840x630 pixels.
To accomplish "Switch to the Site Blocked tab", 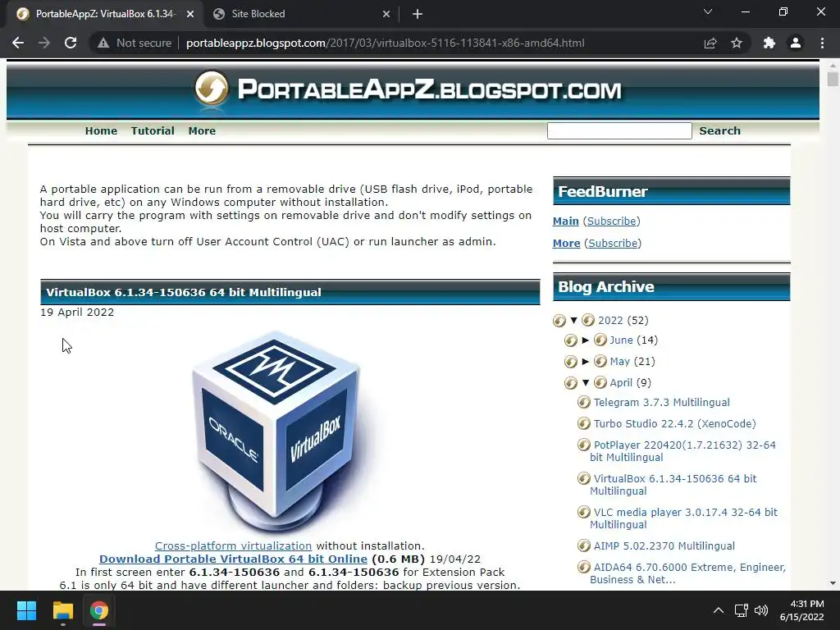I will point(302,14).
